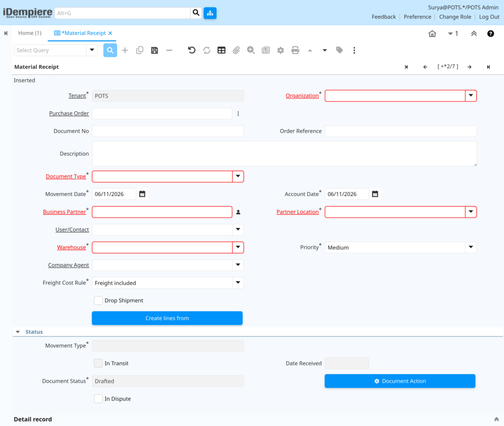
Task: Click the Print icon in the toolbar
Action: click(x=295, y=50)
